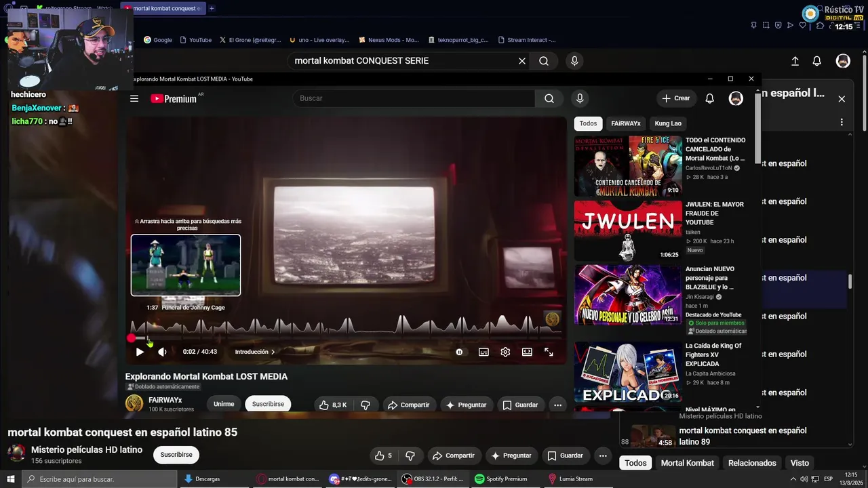Start voice search in popup YouTube window

click(580, 99)
